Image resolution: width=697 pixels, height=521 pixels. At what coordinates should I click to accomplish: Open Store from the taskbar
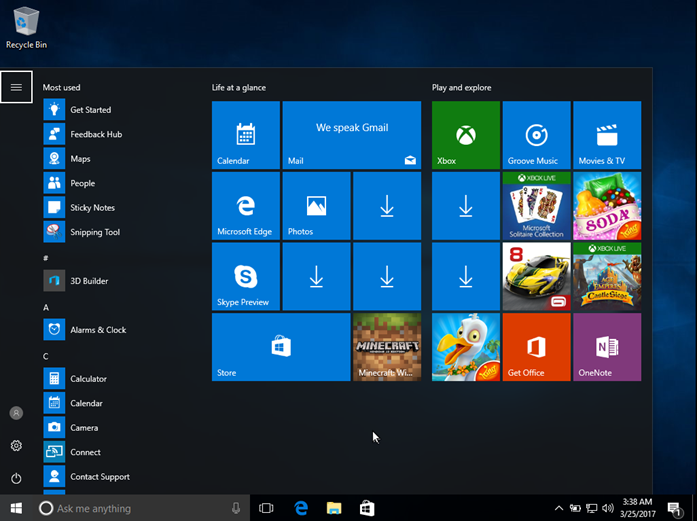coord(367,508)
